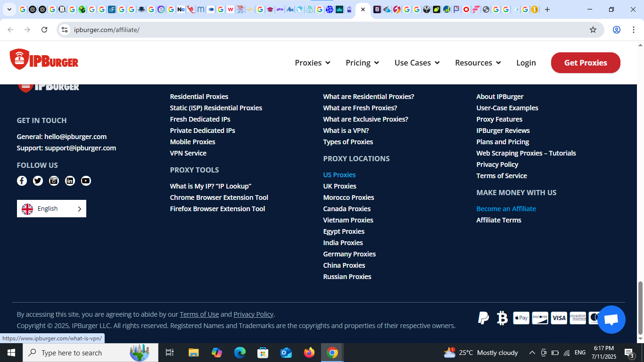Screen dimensions: 644x362
Task: Open the notification center icon
Action: click(629, 353)
